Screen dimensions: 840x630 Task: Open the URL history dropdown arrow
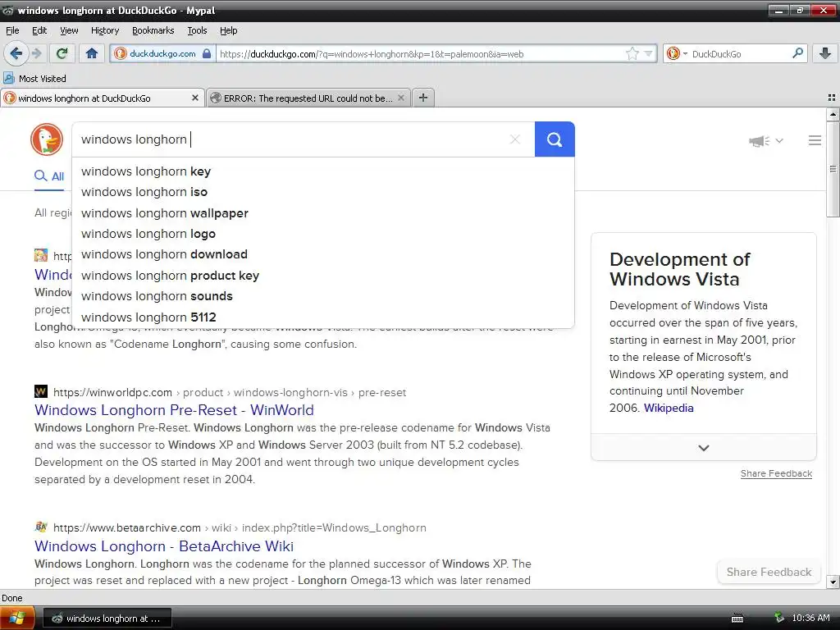(x=648, y=53)
